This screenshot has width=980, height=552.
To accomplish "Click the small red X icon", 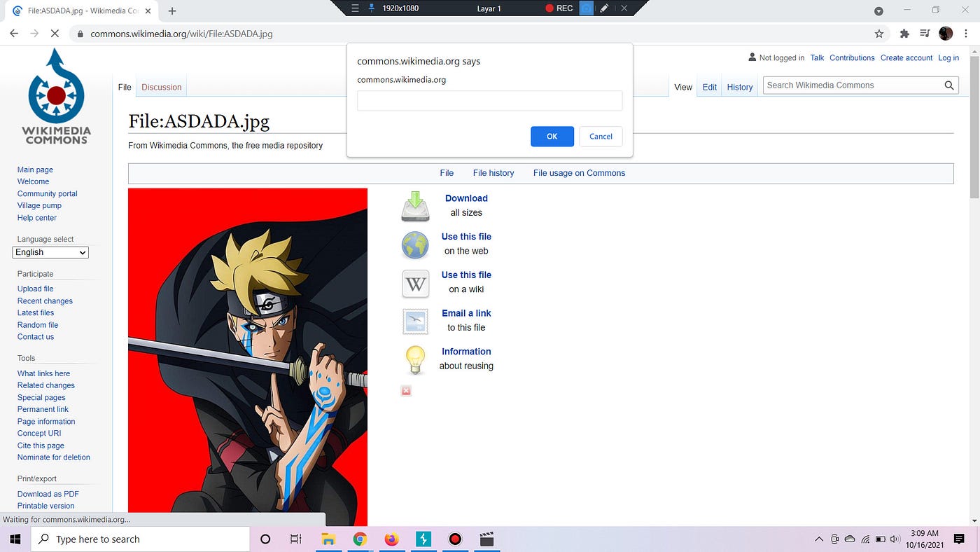I will [406, 391].
